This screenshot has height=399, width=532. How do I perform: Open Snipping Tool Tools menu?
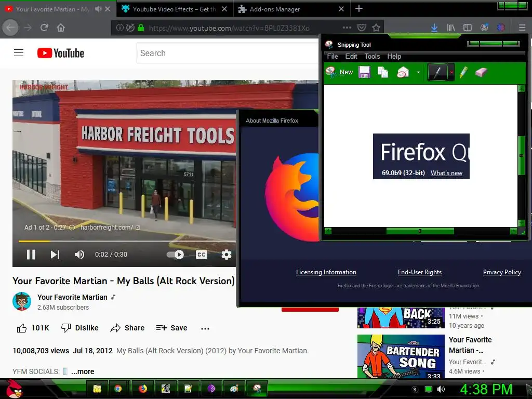point(372,56)
